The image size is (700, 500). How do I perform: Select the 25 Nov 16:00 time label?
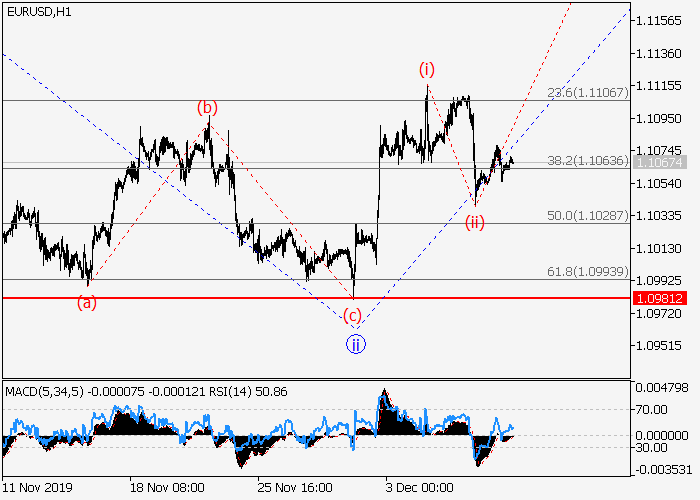(x=295, y=489)
